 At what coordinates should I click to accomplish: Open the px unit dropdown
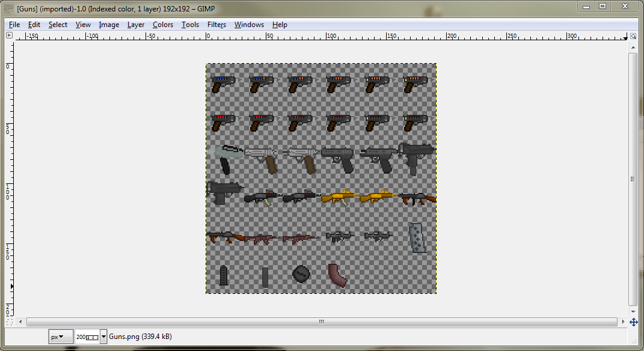point(60,337)
